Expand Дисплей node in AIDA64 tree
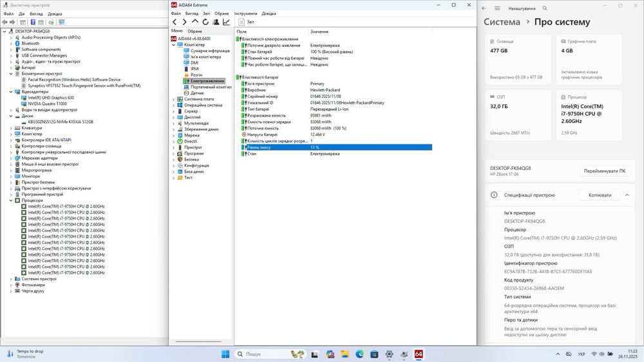 point(174,117)
